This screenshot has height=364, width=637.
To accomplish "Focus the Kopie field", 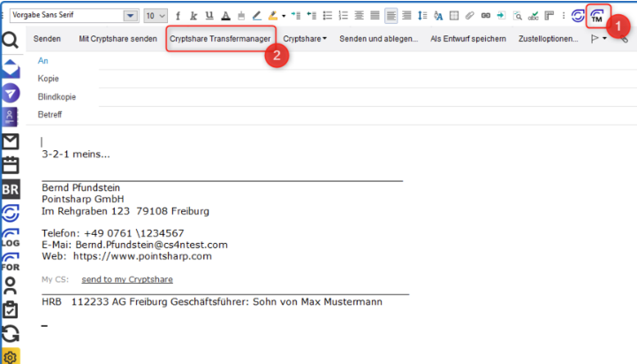I will tap(368, 79).
